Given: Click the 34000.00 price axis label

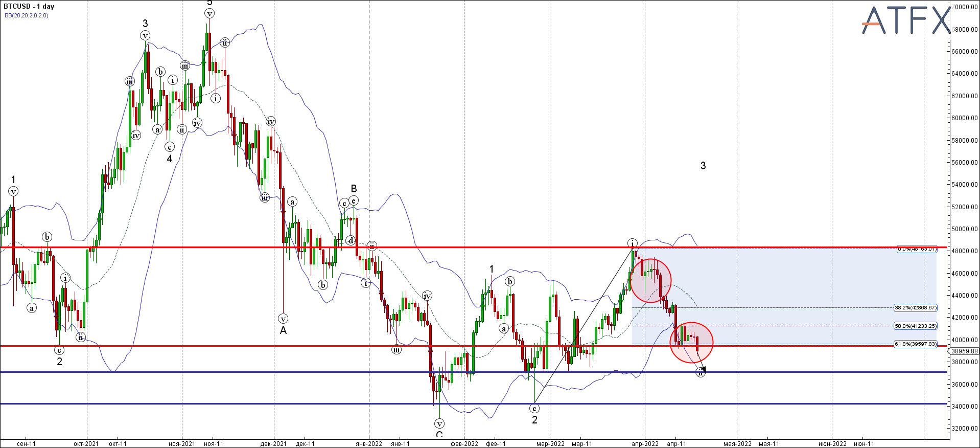Looking at the screenshot, I should 965,407.
